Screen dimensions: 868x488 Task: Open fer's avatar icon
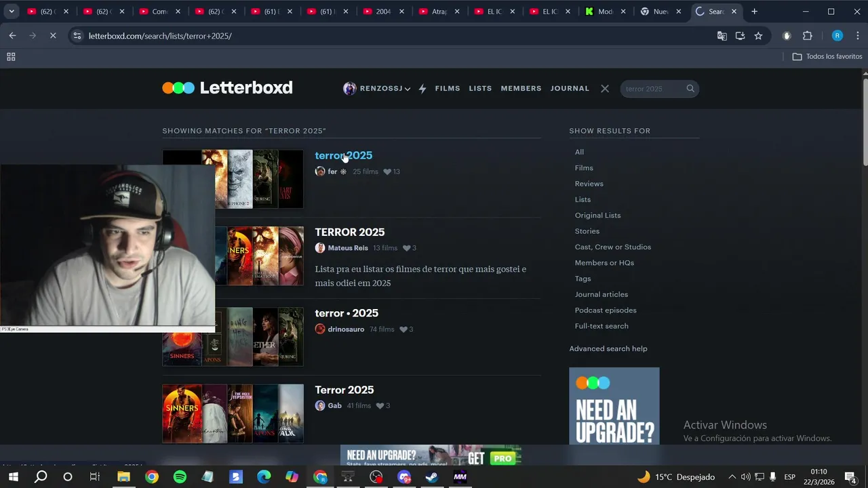tap(320, 171)
